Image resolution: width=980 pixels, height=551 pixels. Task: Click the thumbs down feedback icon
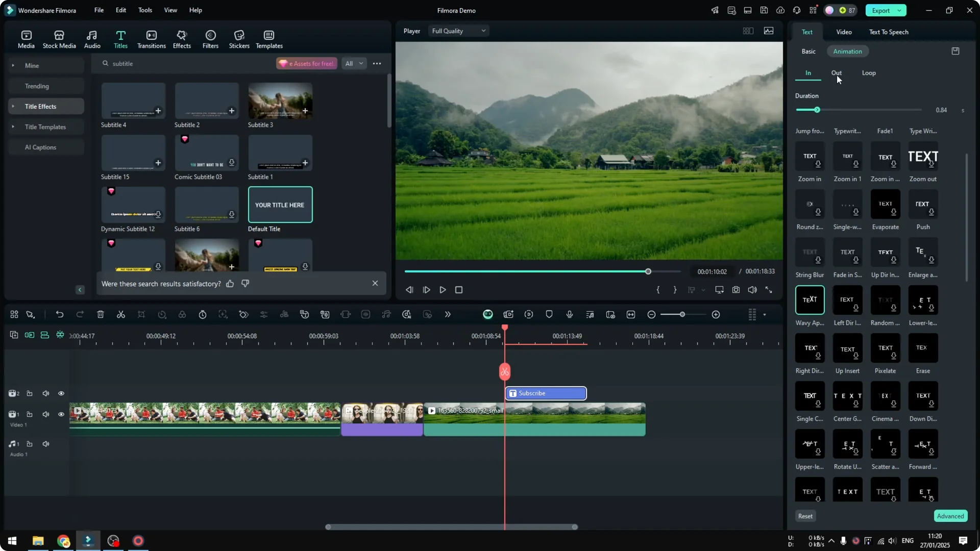(x=246, y=283)
